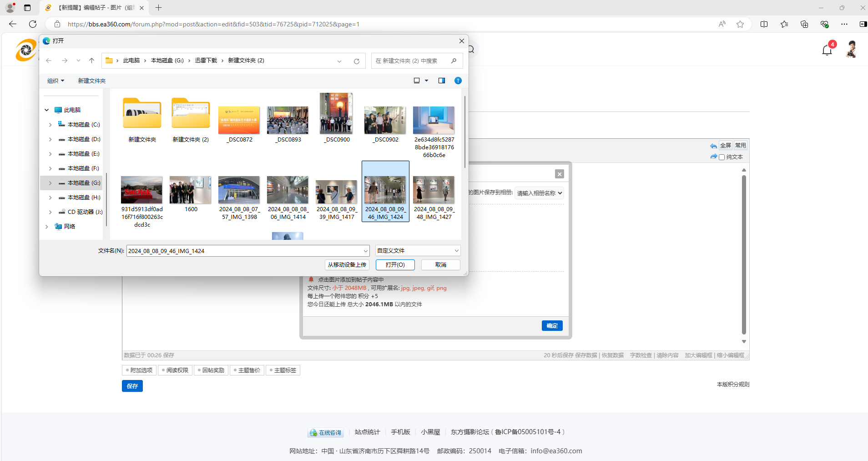868x461 pixels.
Task: Open the 组织 menu
Action: coord(56,81)
